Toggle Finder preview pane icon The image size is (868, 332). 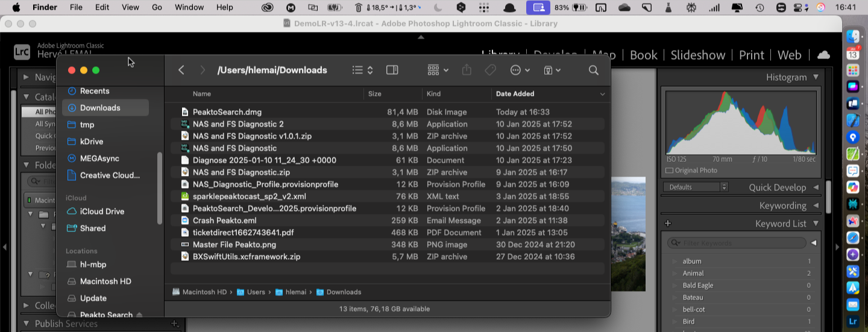pyautogui.click(x=392, y=70)
